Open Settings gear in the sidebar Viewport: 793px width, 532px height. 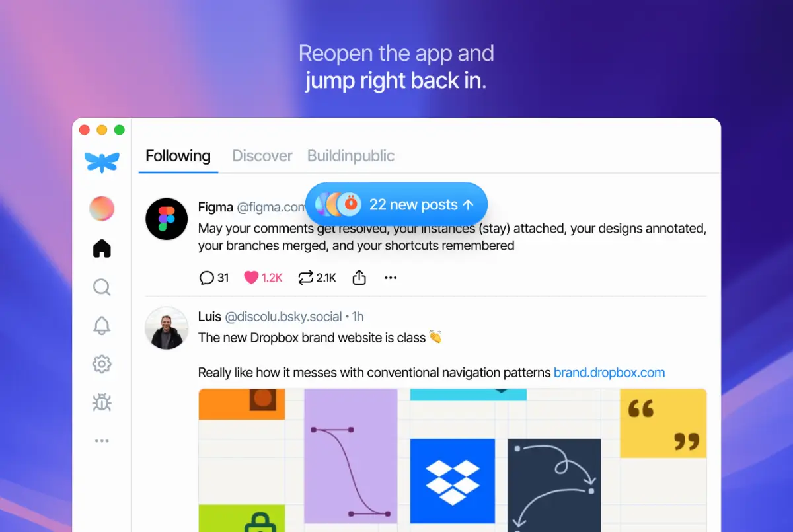coord(102,363)
